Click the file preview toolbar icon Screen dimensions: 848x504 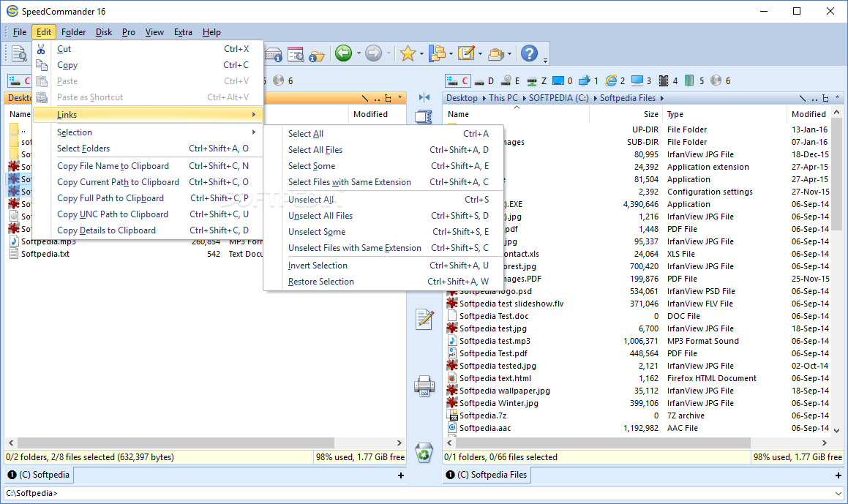19,53
